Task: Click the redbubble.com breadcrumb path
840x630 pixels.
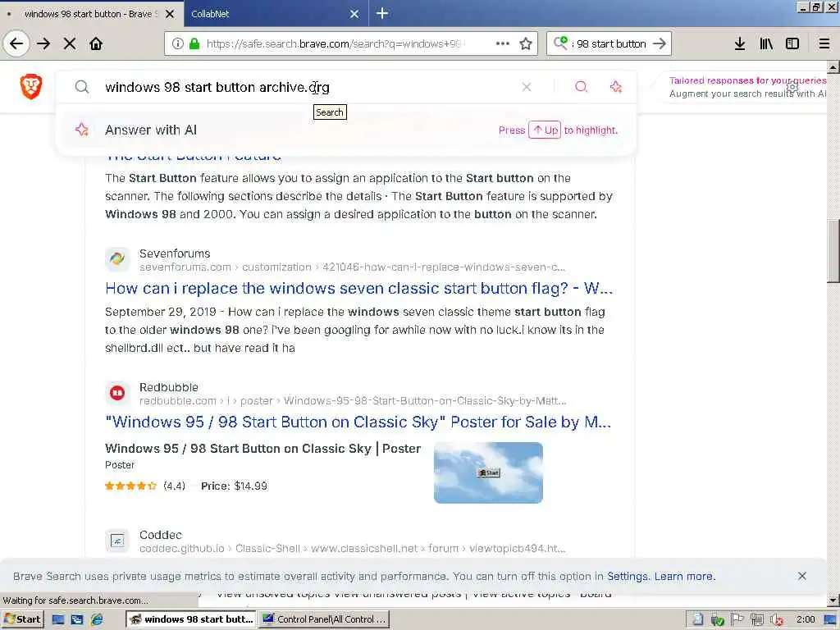Action: point(353,400)
